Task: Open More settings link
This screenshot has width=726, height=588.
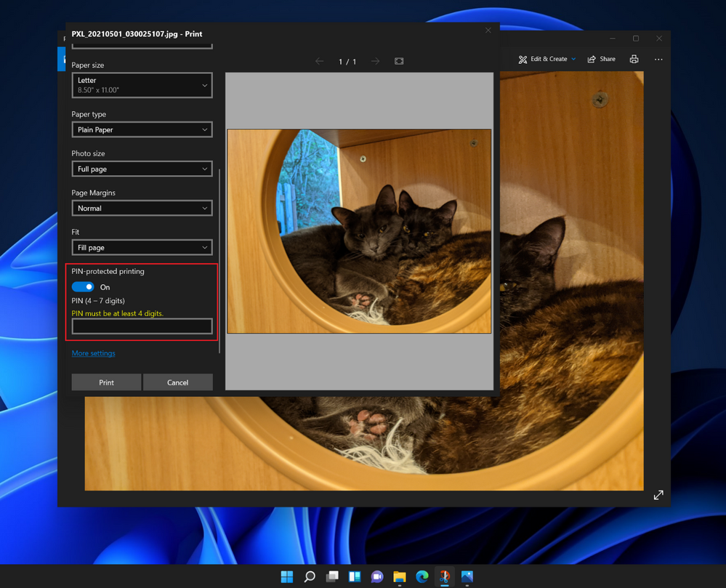Action: click(93, 353)
